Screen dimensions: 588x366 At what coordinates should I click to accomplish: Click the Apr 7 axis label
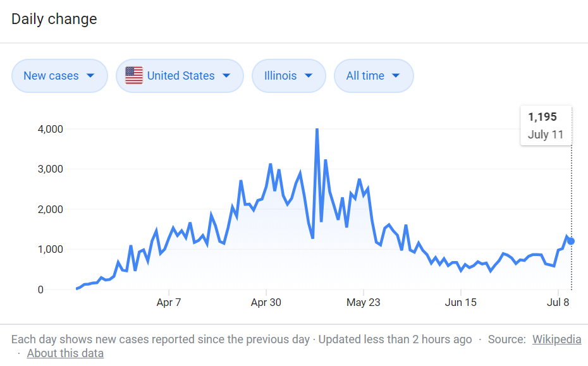(x=169, y=303)
